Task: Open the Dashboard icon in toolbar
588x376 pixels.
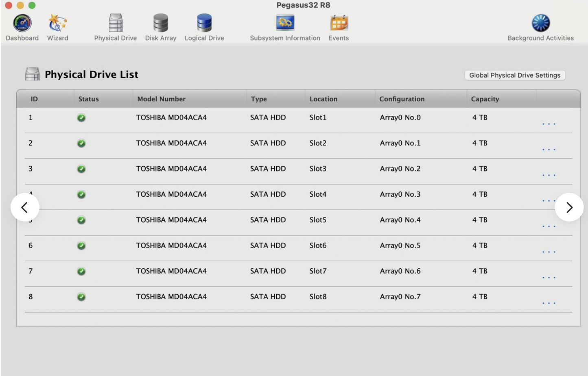Action: pos(22,24)
